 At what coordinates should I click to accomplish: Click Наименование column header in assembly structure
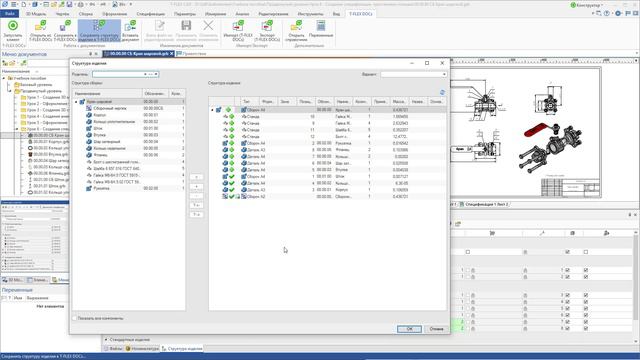(107, 93)
